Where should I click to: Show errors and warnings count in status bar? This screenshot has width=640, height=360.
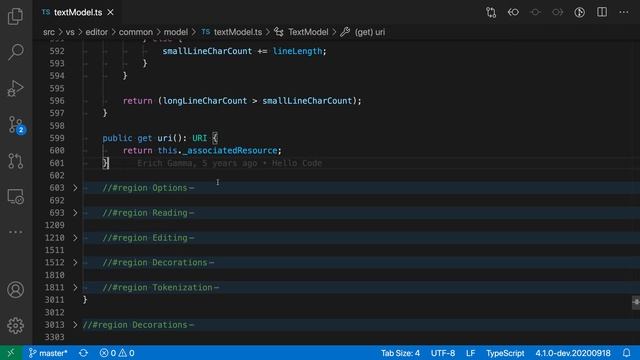pyautogui.click(x=117, y=353)
